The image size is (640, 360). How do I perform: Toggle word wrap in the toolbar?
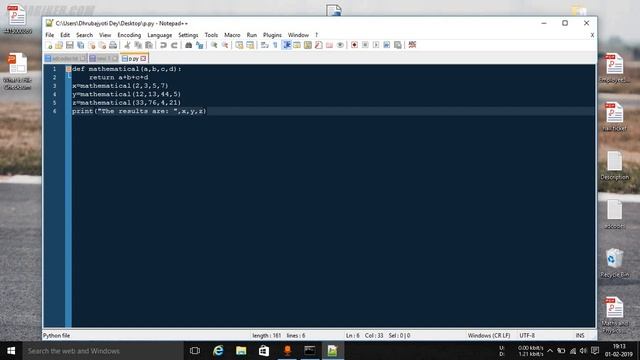(264, 45)
